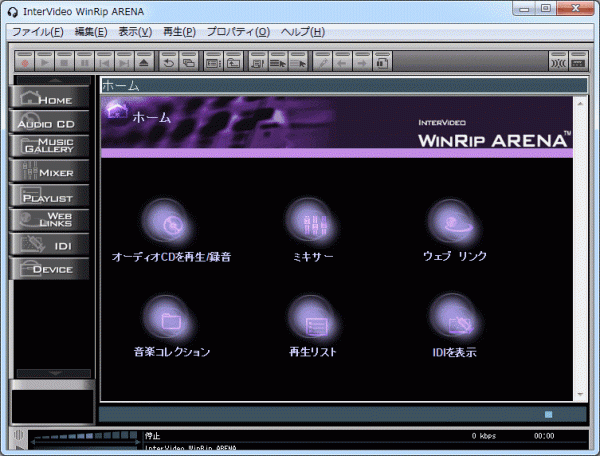Click the red Record button in toolbar
Viewport: 600px width, 456px height.
click(25, 62)
